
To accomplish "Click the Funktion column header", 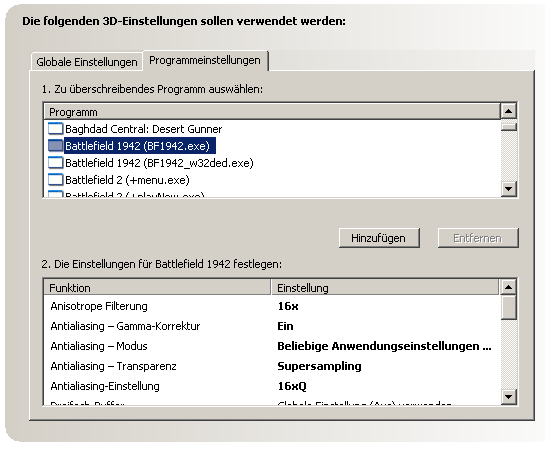I will tap(157, 288).
